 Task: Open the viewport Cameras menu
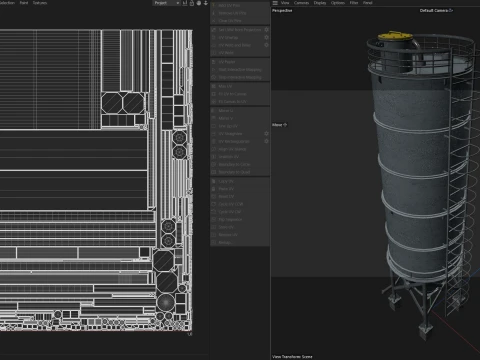click(x=301, y=3)
